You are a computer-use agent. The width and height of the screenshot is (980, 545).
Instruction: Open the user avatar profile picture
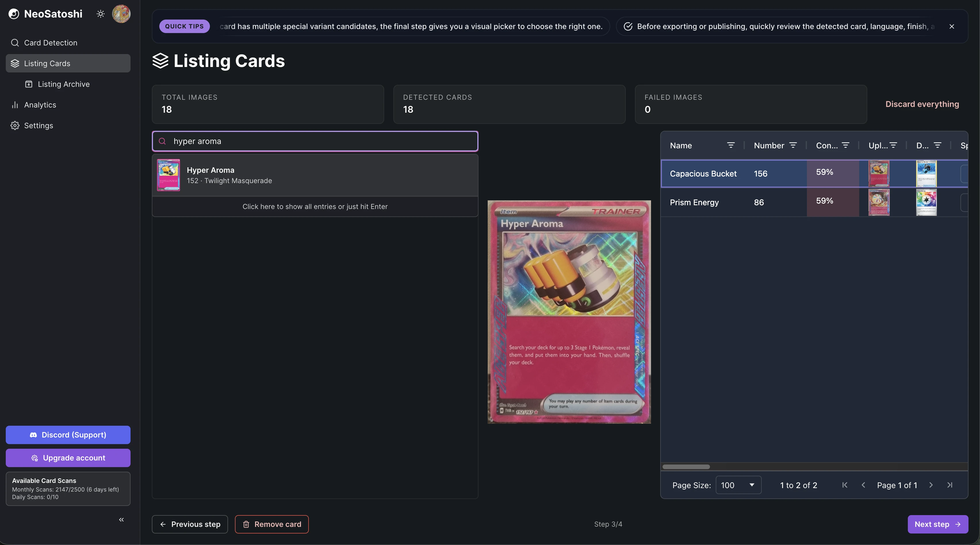click(121, 14)
